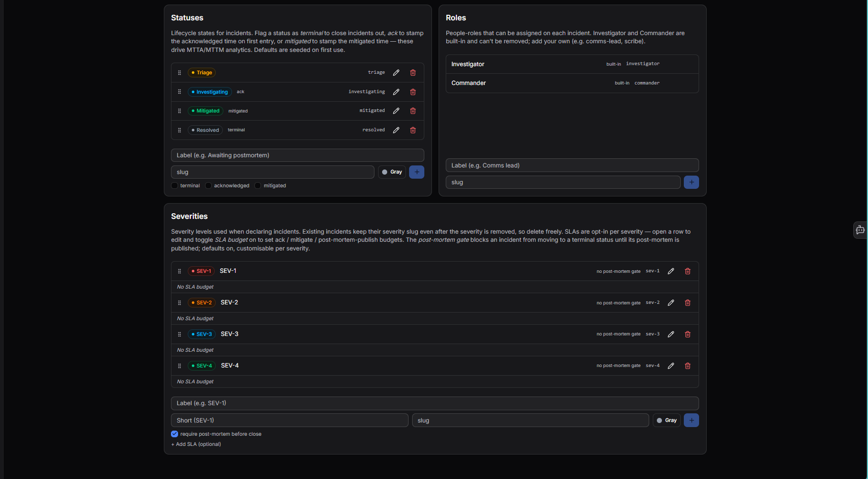Click No SLA budget under SEV-4
Viewport: 868px width, 479px height.
(x=195, y=382)
